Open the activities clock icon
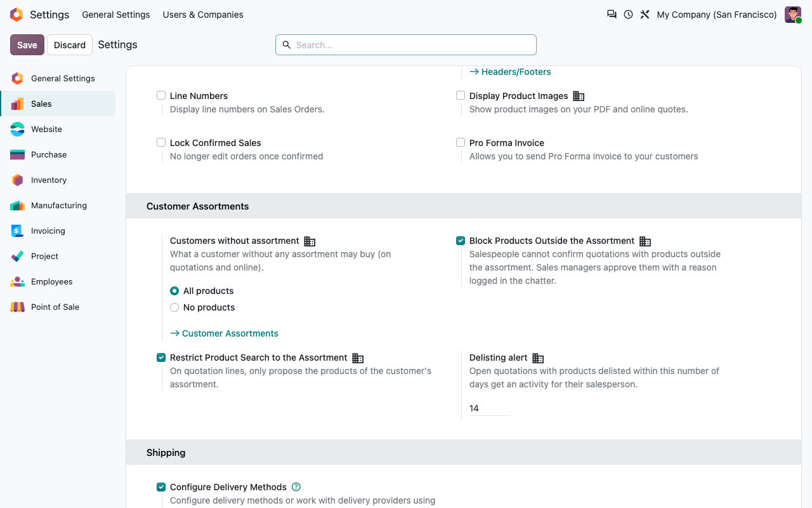 click(x=628, y=14)
